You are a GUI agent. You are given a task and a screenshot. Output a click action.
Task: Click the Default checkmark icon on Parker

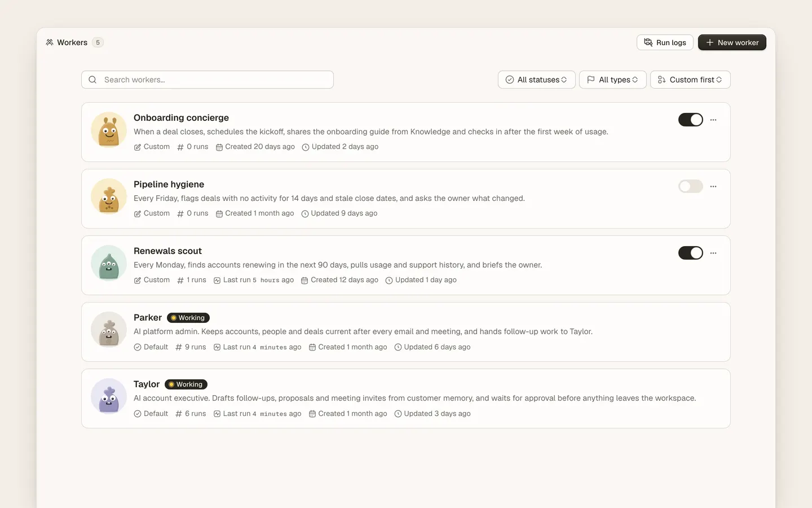[x=138, y=347]
